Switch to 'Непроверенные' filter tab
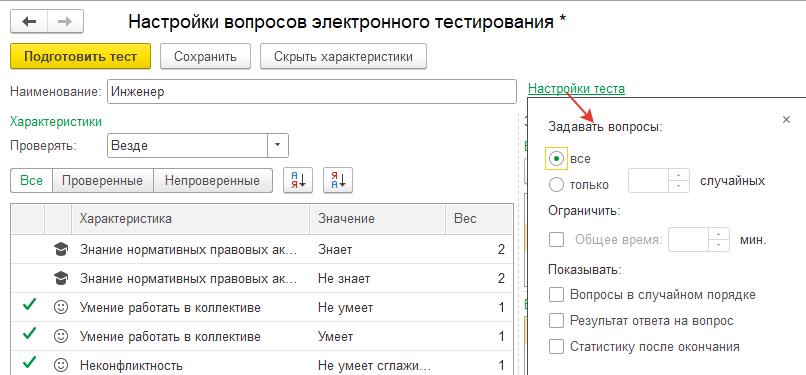 click(x=213, y=181)
